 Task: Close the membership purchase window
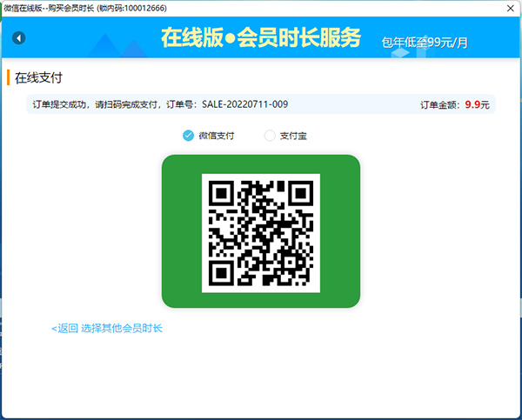tap(510, 8)
